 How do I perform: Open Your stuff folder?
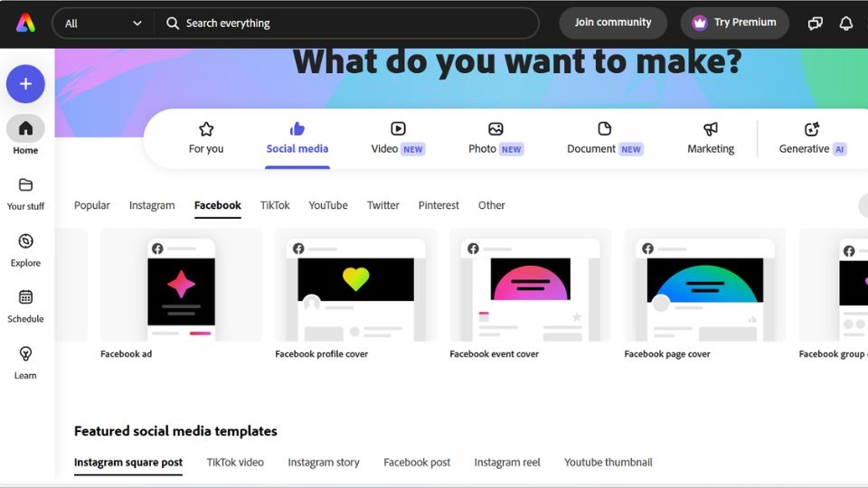pyautogui.click(x=25, y=194)
